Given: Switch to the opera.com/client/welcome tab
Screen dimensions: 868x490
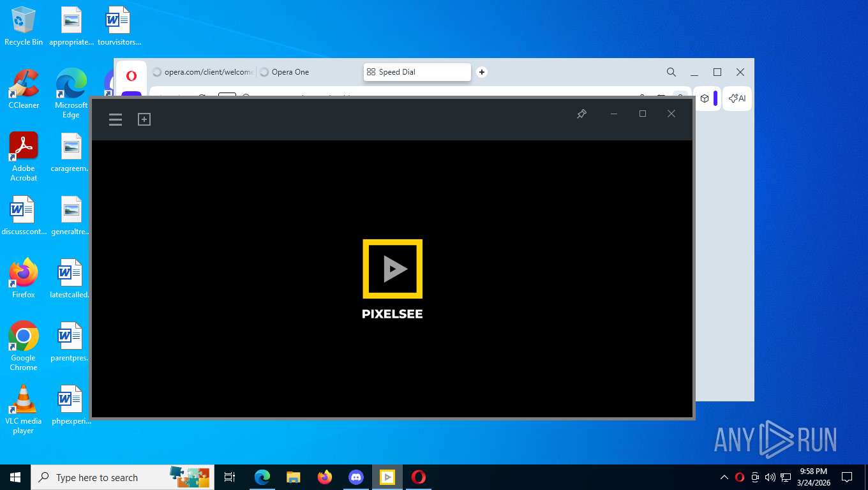Looking at the screenshot, I should [203, 72].
